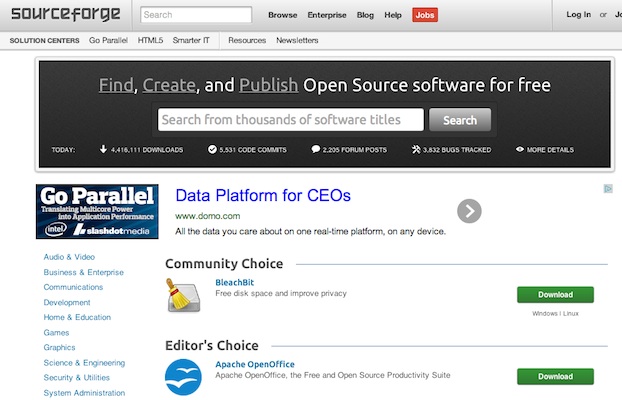Image resolution: width=622 pixels, height=400 pixels.
Task: Open the BleachBit project link
Action: (x=234, y=283)
